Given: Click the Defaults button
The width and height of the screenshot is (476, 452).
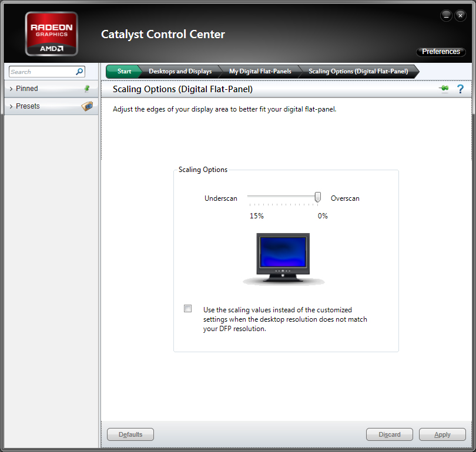Looking at the screenshot, I should tap(130, 434).
